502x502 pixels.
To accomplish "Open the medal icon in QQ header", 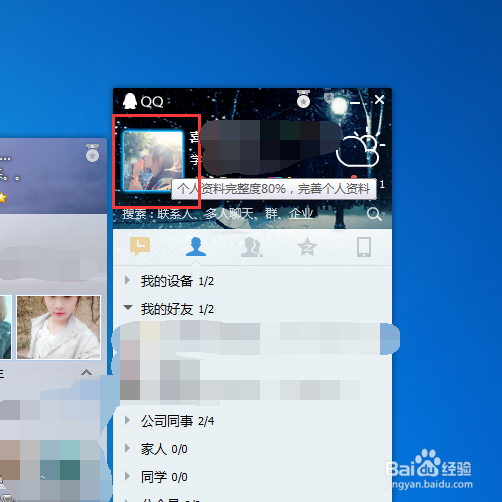I will coord(303,99).
